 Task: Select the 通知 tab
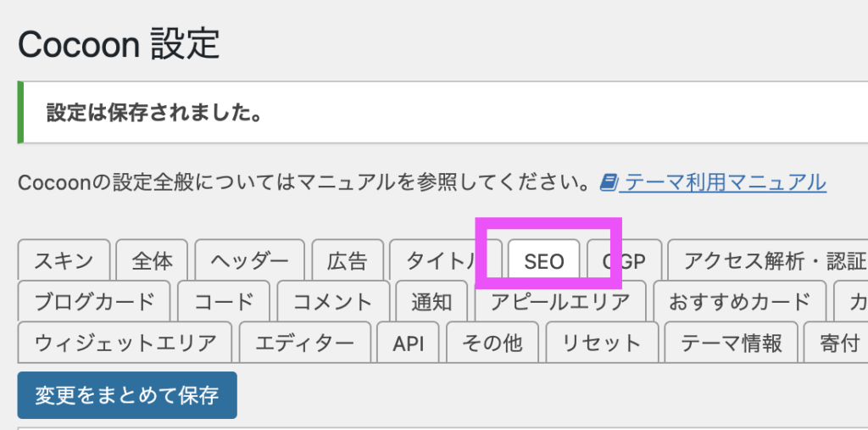tap(431, 302)
